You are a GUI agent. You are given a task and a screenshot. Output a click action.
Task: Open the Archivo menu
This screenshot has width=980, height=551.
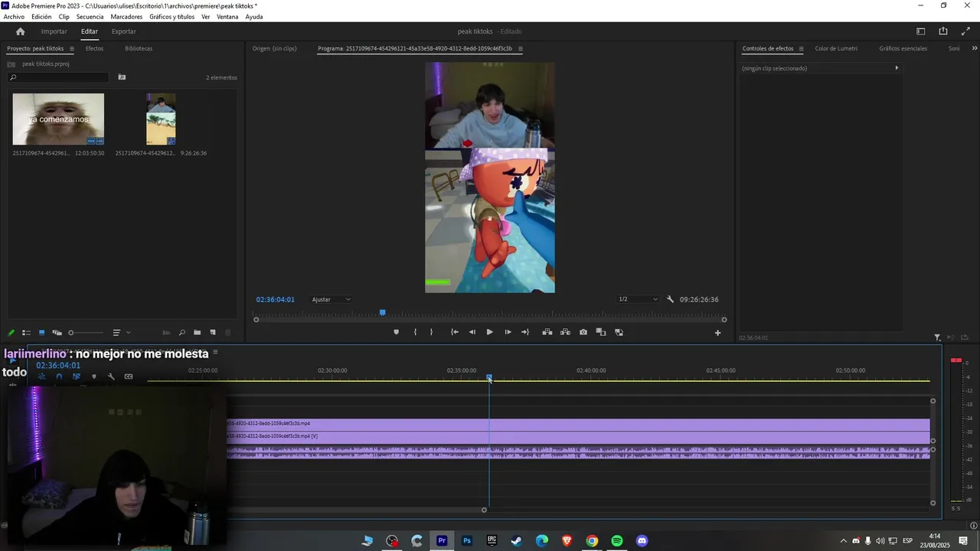tap(14, 17)
